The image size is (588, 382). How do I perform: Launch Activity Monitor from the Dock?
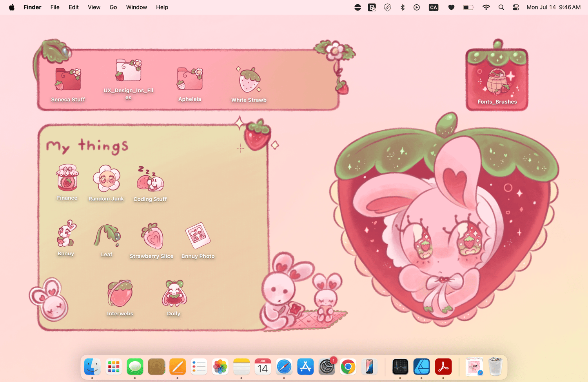pyautogui.click(x=400, y=367)
